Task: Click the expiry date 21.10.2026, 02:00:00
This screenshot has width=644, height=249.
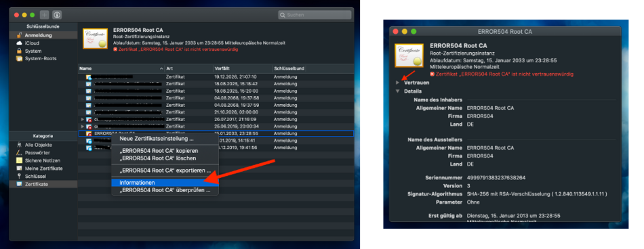Action: coord(235,112)
